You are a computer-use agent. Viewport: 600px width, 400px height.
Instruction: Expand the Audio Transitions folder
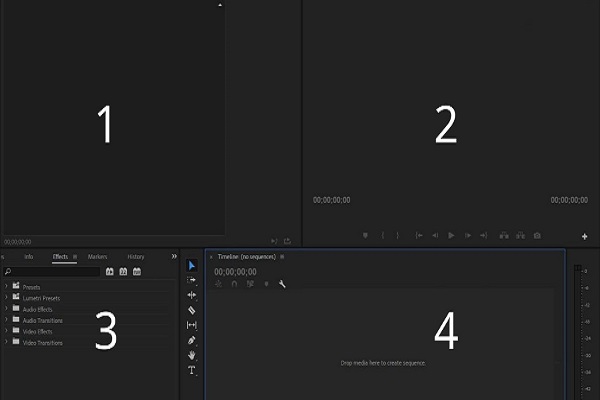coord(6,320)
